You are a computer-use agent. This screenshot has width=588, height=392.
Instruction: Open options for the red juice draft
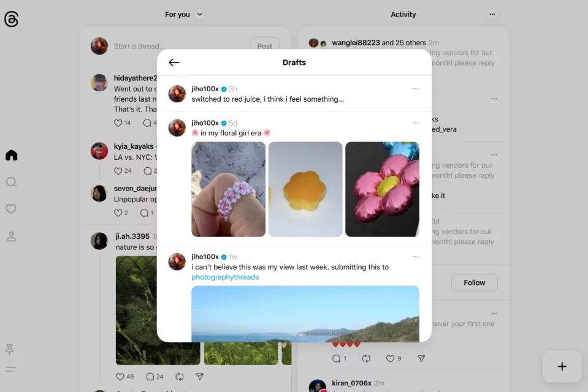pyautogui.click(x=415, y=89)
